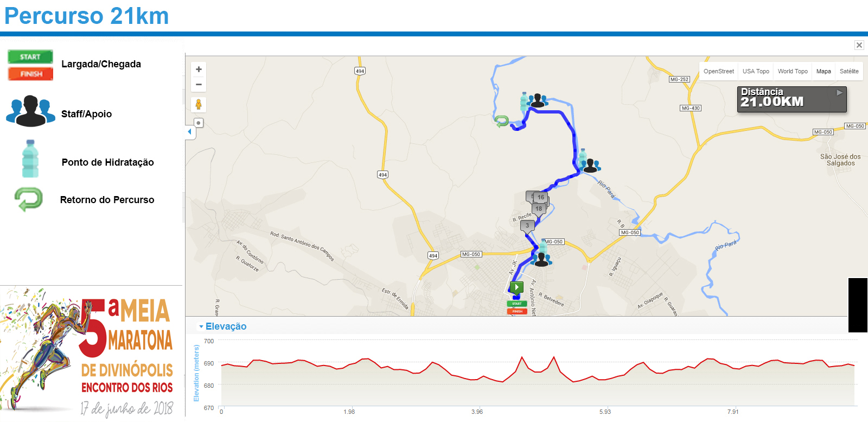Switch to OpenStreet map layer

point(719,71)
